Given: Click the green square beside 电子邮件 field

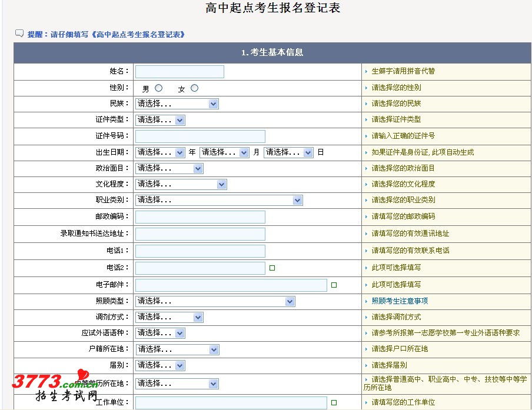Looking at the screenshot, I should pos(334,285).
